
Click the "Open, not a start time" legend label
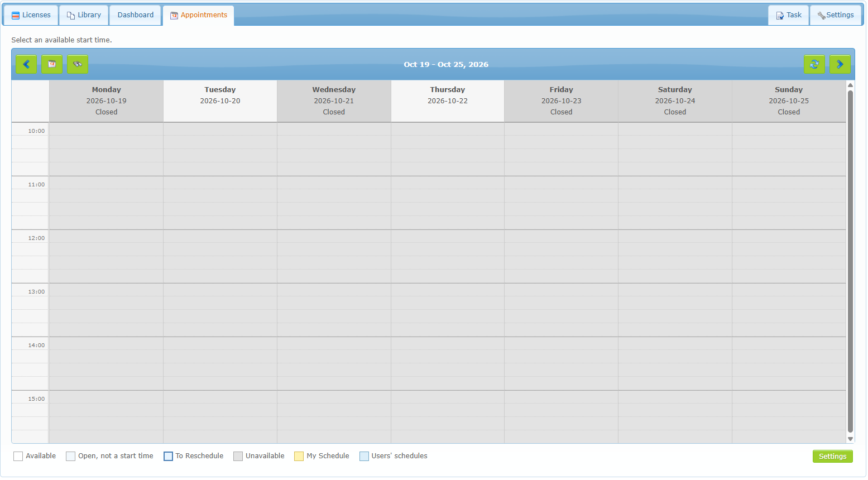coord(116,456)
